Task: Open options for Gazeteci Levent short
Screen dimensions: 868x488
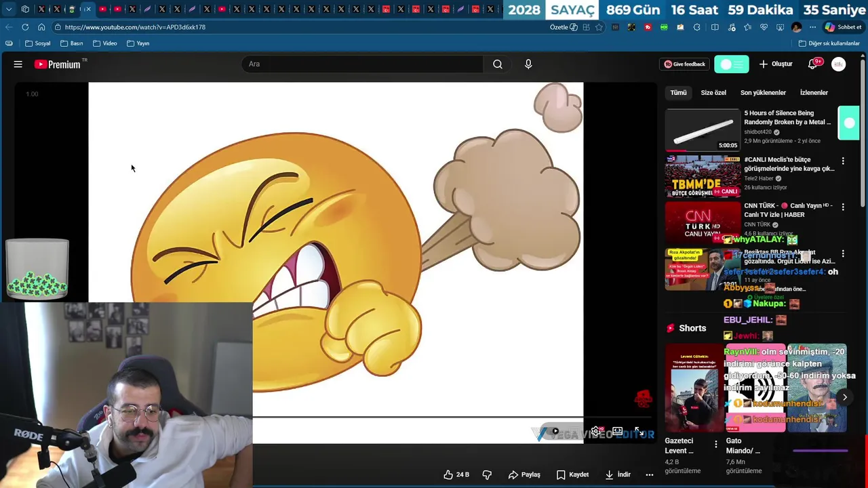Action: 716,445
